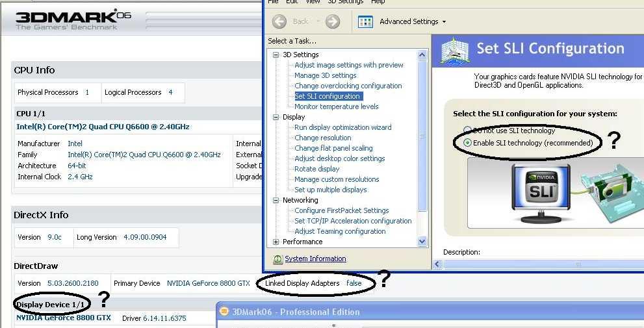Click the task list scroll down arrow
644x328 pixels.
pyautogui.click(x=422, y=242)
